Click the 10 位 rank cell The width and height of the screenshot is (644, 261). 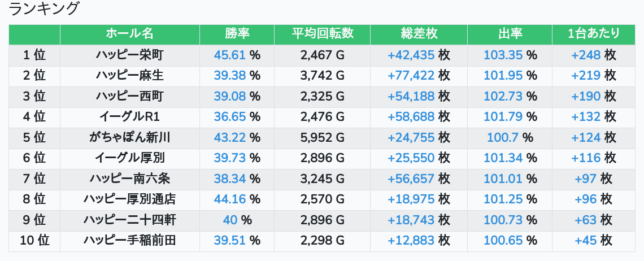[34, 240]
